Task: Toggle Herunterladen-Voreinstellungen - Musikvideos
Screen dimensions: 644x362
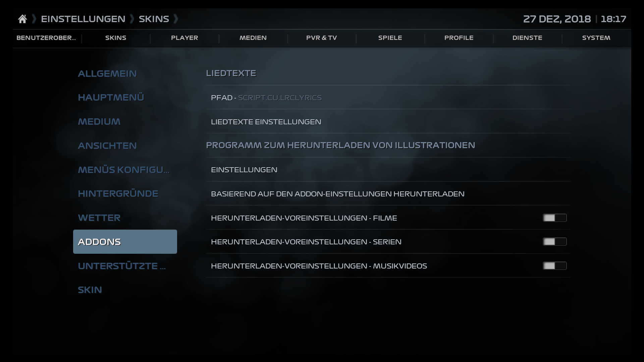Action: [555, 266]
